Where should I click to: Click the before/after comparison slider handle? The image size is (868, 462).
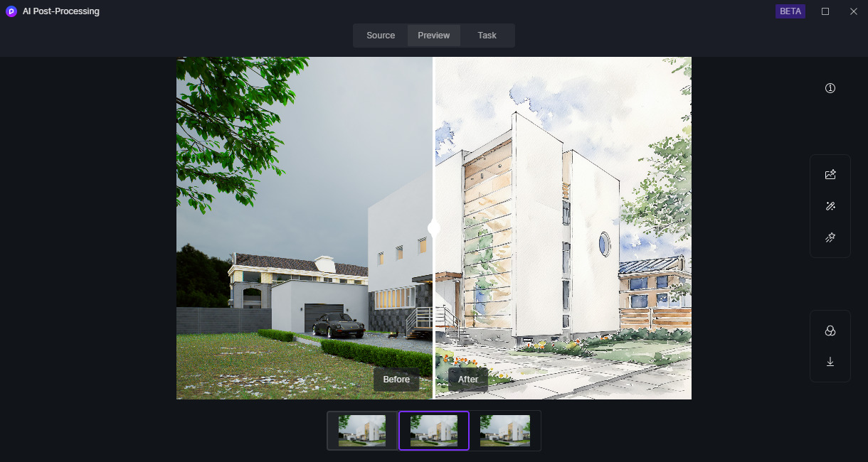pyautogui.click(x=433, y=228)
